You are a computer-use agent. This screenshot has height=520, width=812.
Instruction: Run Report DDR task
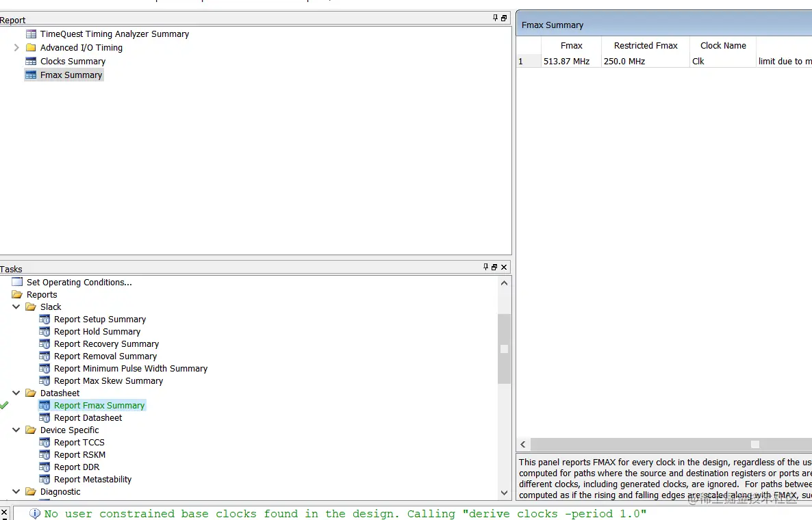(x=77, y=467)
